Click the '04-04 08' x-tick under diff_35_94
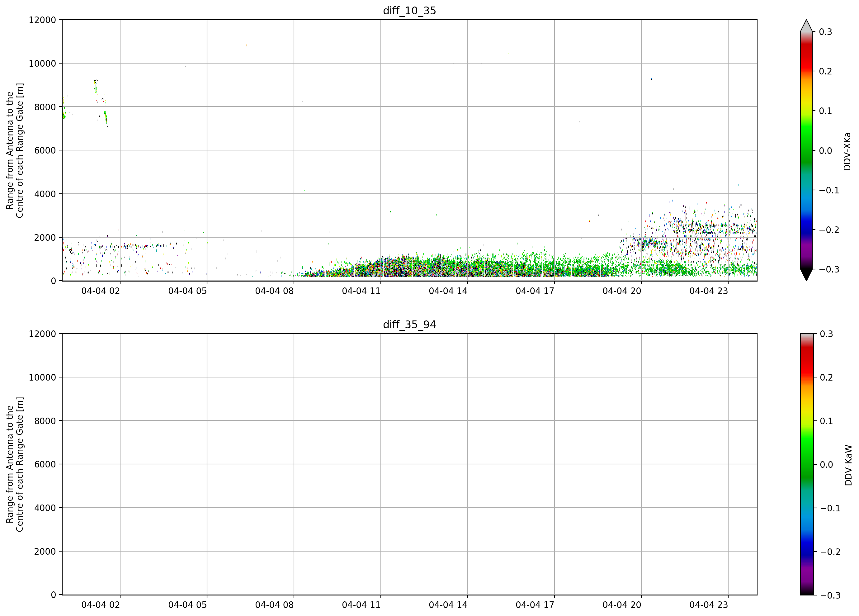The width and height of the screenshot is (859, 616). pos(275,605)
